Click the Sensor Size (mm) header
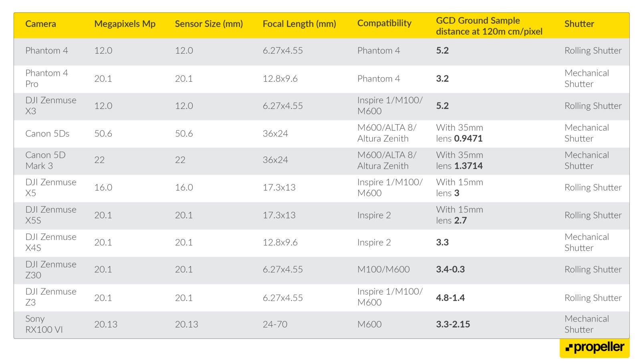The width and height of the screenshot is (641, 364). 209,24
